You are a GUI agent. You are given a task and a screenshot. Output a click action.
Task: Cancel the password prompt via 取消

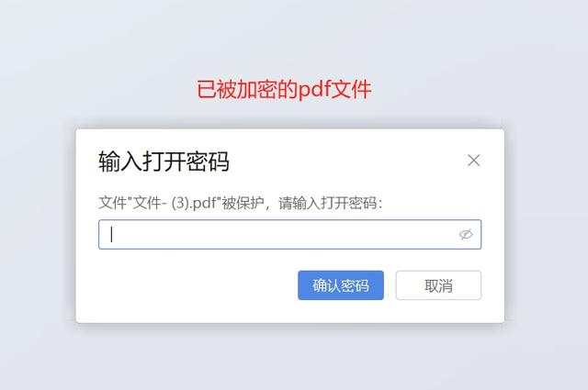click(438, 285)
